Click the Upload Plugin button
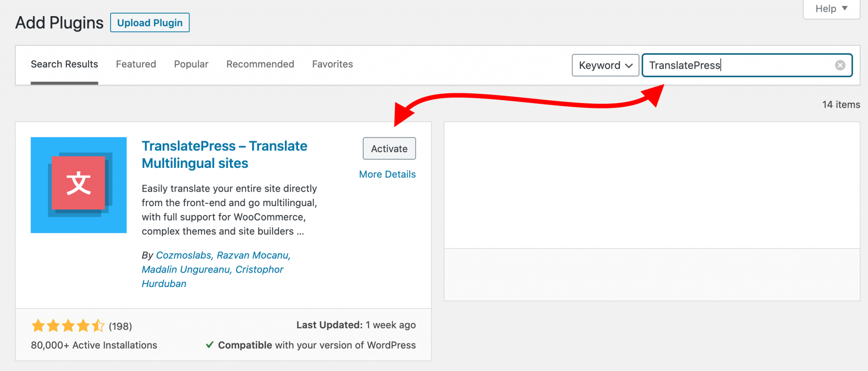The width and height of the screenshot is (868, 371). coord(150,22)
